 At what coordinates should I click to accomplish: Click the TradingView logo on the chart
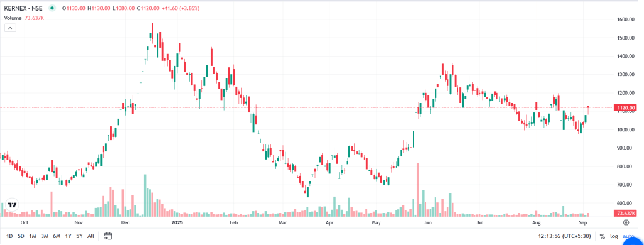click(x=13, y=205)
